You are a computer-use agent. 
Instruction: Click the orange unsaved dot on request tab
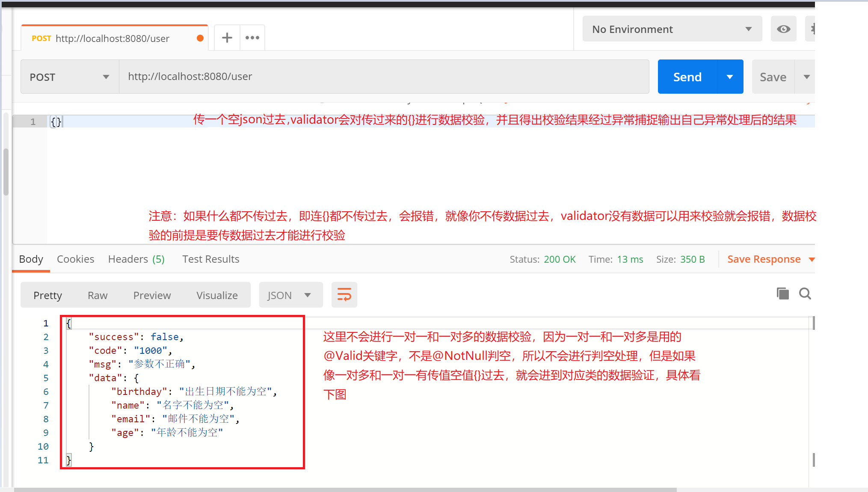click(x=200, y=38)
